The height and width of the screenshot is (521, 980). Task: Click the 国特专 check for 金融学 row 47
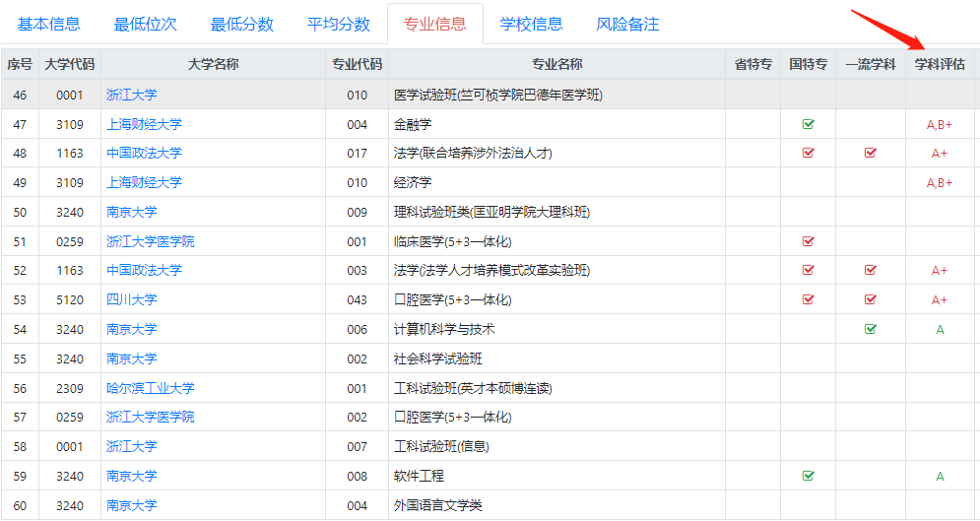[808, 124]
